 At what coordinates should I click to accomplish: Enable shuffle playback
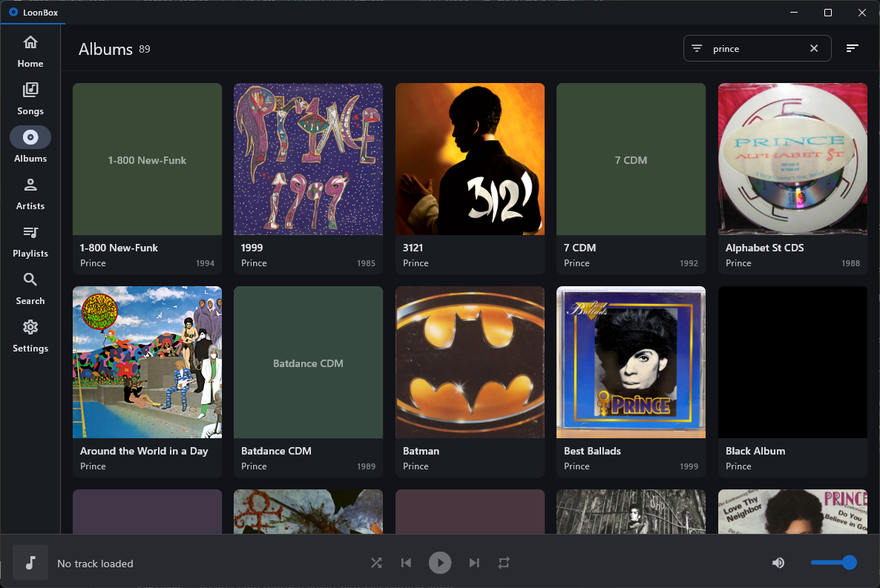pos(376,563)
